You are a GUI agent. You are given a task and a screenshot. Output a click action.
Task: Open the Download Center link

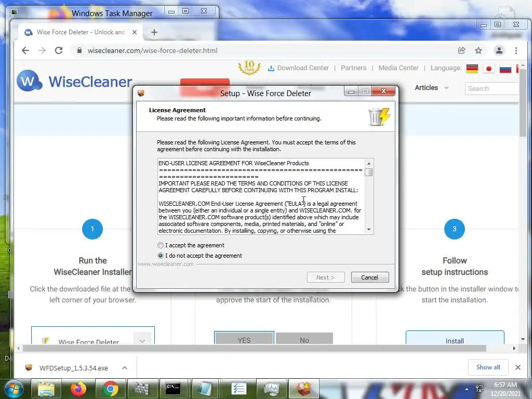[298, 68]
